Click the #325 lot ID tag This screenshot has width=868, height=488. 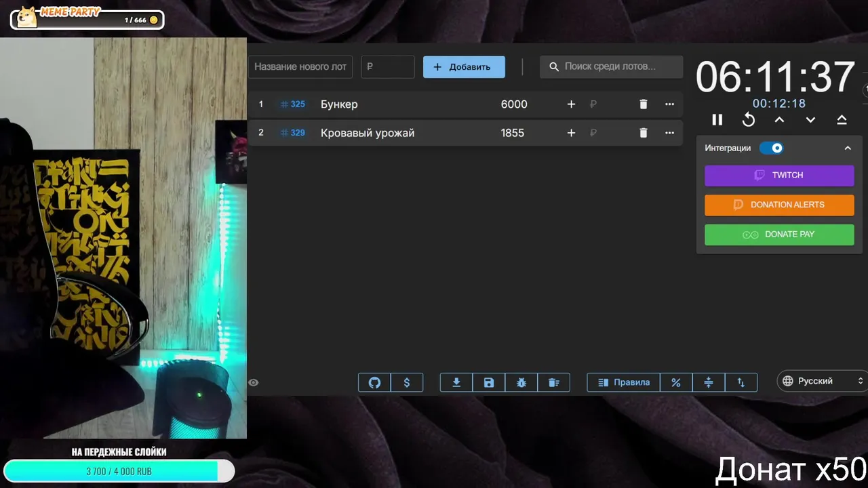[x=293, y=104]
